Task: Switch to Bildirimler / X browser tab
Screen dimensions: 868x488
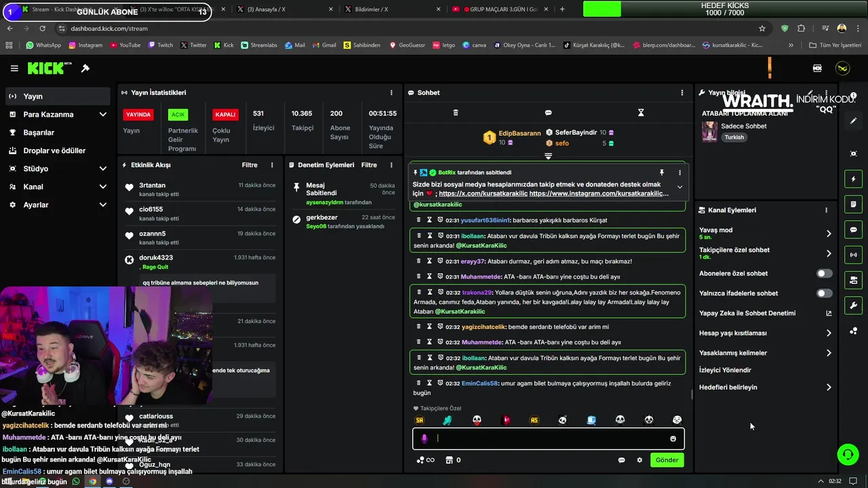Action: point(391,9)
